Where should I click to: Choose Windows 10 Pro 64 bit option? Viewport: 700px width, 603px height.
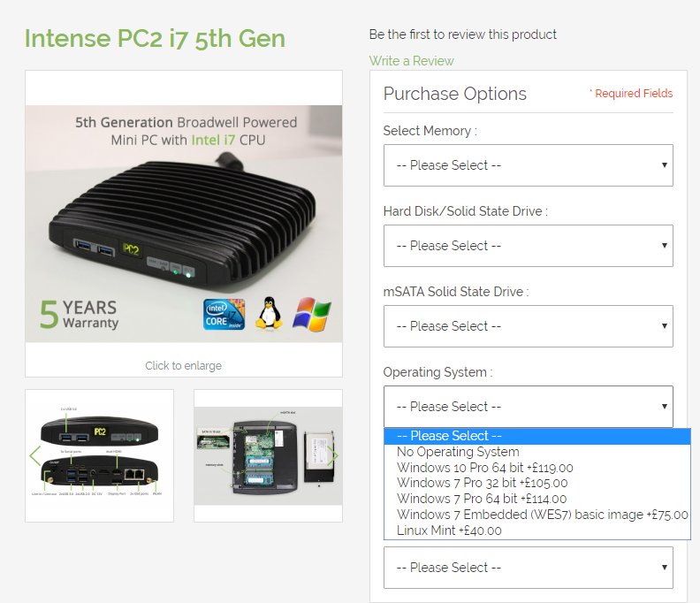pos(485,468)
